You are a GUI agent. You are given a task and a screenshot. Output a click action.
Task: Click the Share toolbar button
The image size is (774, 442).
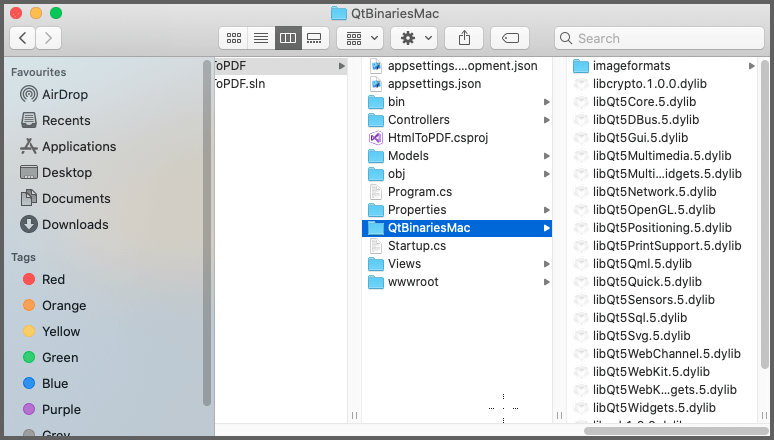[464, 38]
